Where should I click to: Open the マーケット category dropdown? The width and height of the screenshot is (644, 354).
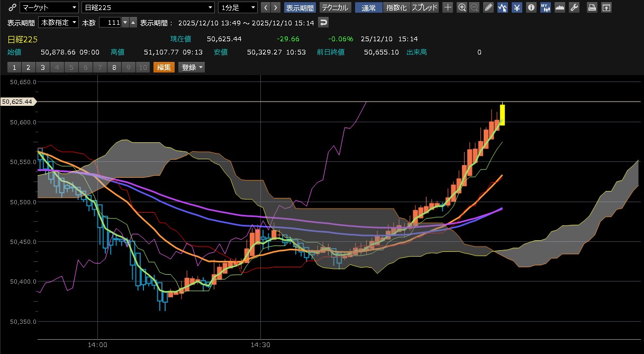coord(48,7)
